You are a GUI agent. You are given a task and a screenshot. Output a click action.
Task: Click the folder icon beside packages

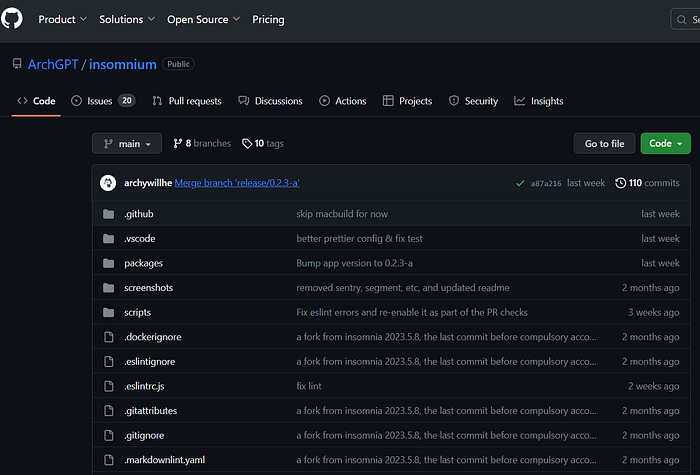tap(108, 263)
